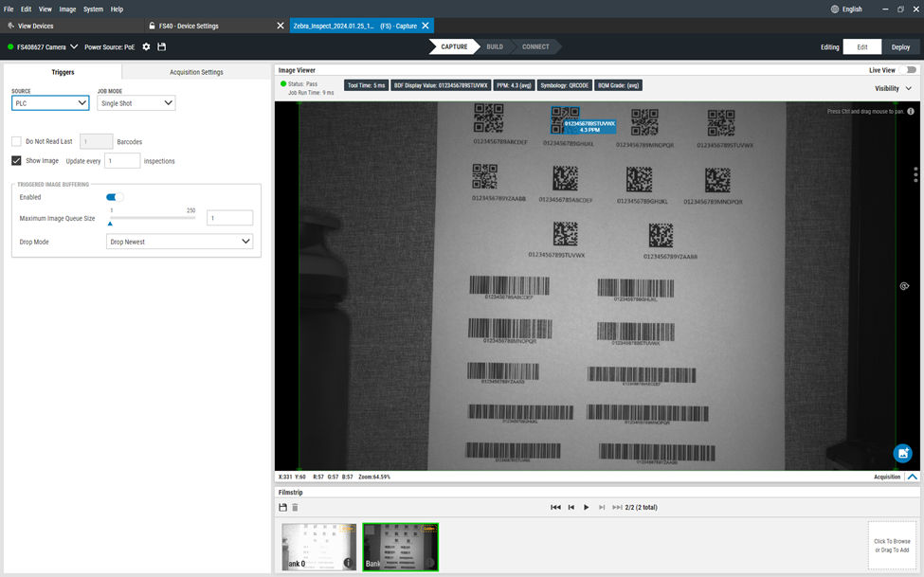Select the green-highlighted second filmstrip thumbnail
The image size is (924, 577).
coord(401,547)
